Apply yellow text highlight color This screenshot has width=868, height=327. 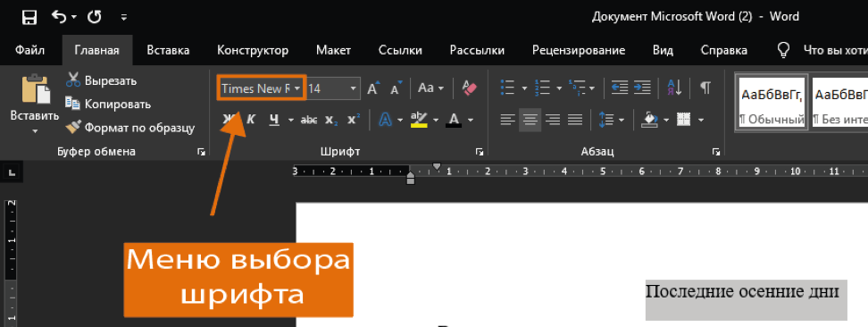[419, 119]
